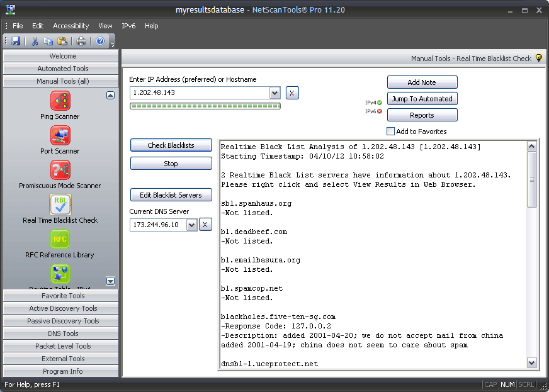The height and width of the screenshot is (392, 549).
Task: Click the Help question mark icon
Action: (100, 42)
